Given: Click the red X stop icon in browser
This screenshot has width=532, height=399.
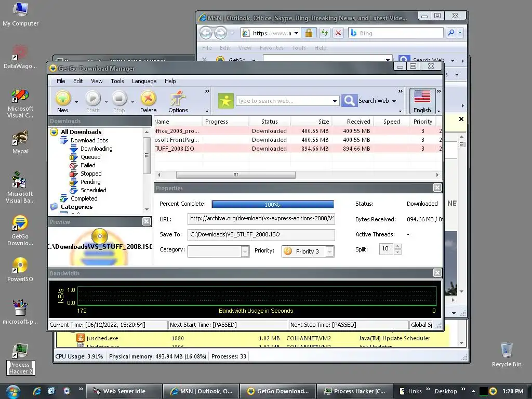Looking at the screenshot, I should point(338,33).
